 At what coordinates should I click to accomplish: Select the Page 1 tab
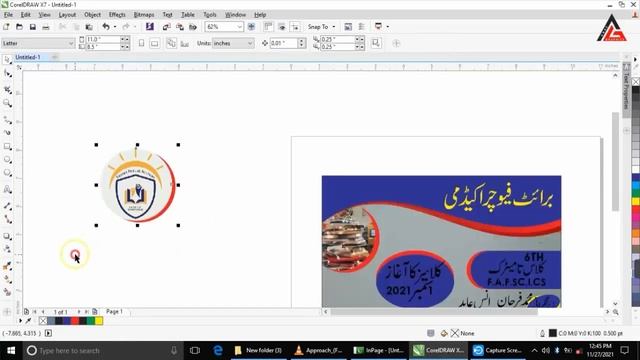click(x=114, y=311)
